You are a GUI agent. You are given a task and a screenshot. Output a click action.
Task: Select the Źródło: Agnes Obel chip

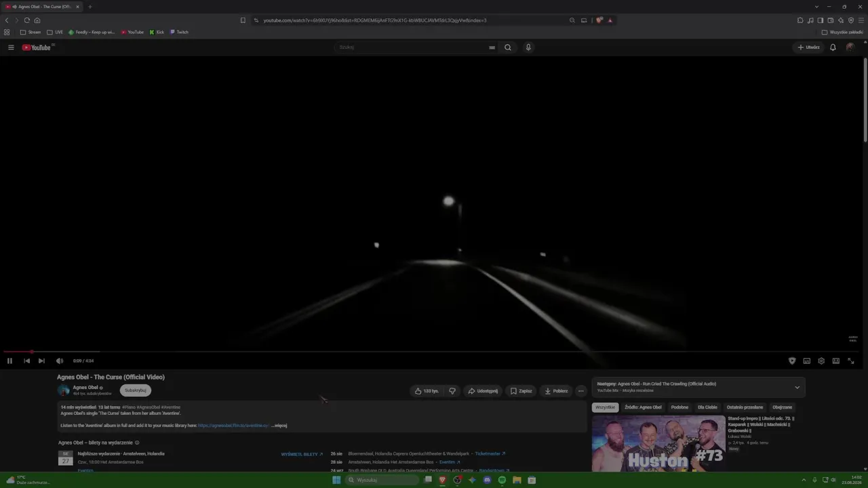click(643, 407)
